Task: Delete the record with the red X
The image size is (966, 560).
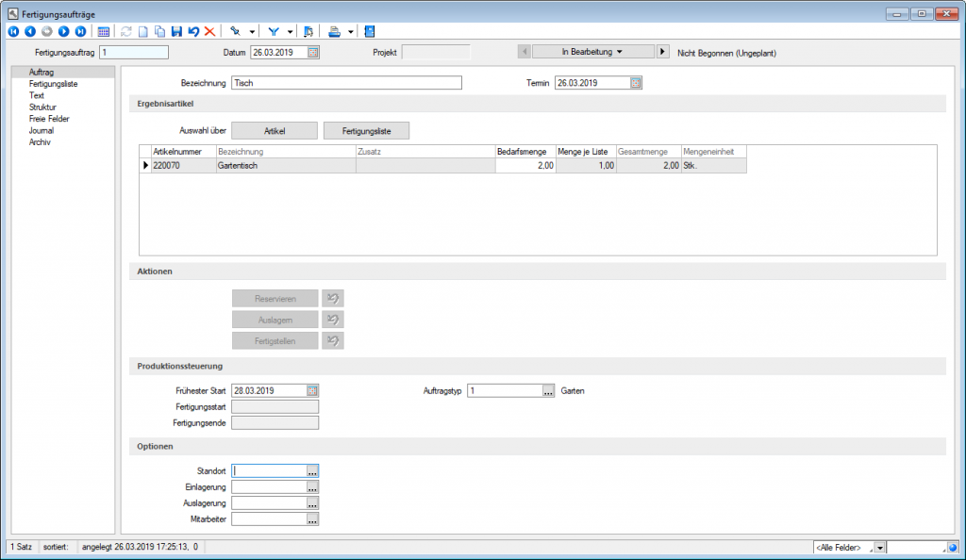Action: (210, 31)
